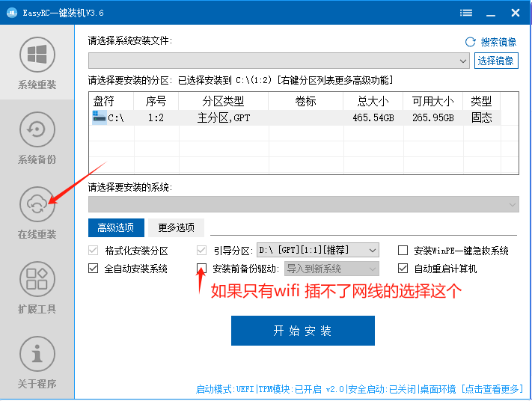
Task: Click the 开始安装 button
Action: coord(303,331)
